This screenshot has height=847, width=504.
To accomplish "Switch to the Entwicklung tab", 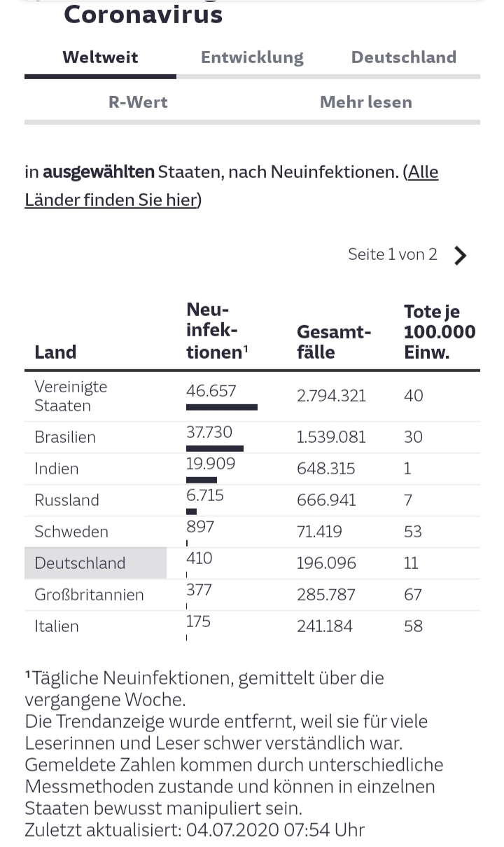I will point(252,57).
